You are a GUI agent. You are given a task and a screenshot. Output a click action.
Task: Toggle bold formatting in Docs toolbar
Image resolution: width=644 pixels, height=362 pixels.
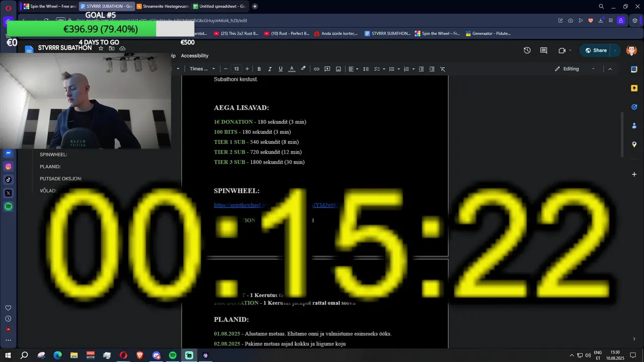(x=259, y=69)
